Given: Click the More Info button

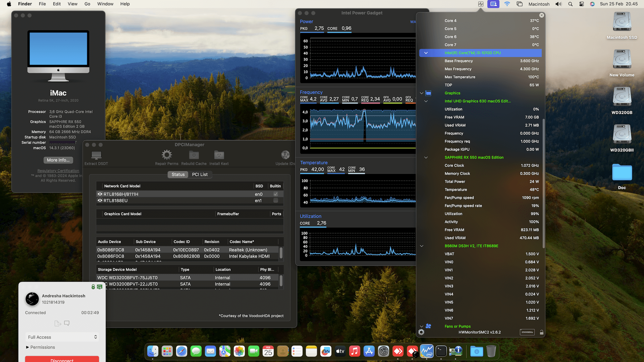Looking at the screenshot, I should coord(58,160).
